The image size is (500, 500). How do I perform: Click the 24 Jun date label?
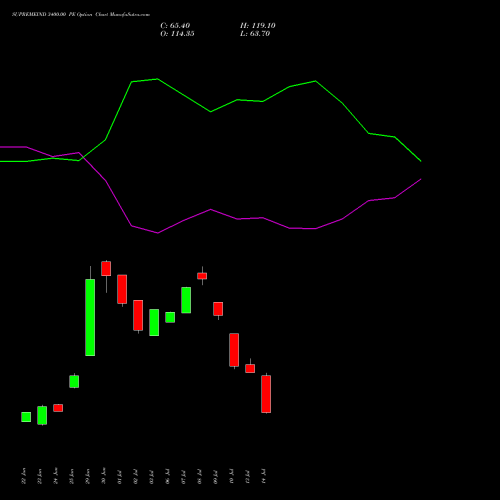click(56, 476)
